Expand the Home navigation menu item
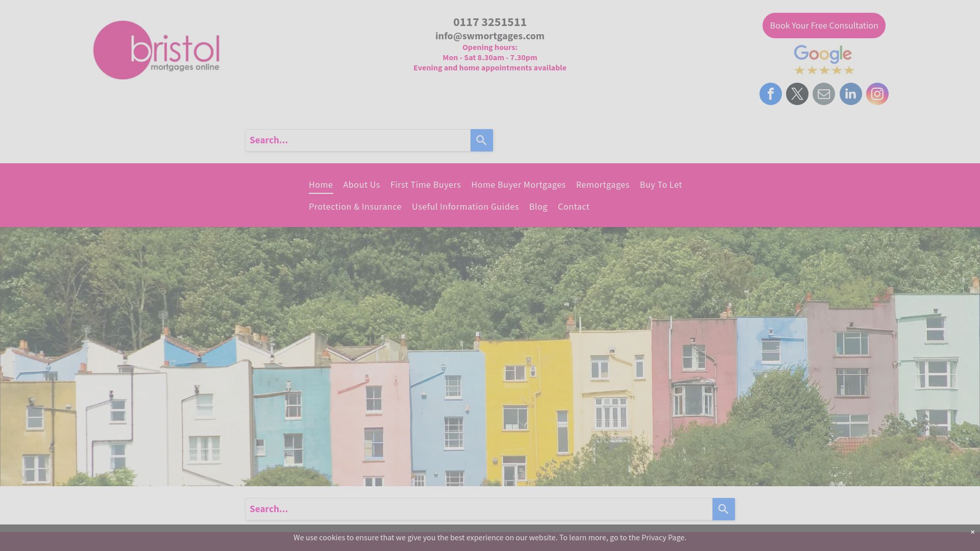 (x=321, y=184)
